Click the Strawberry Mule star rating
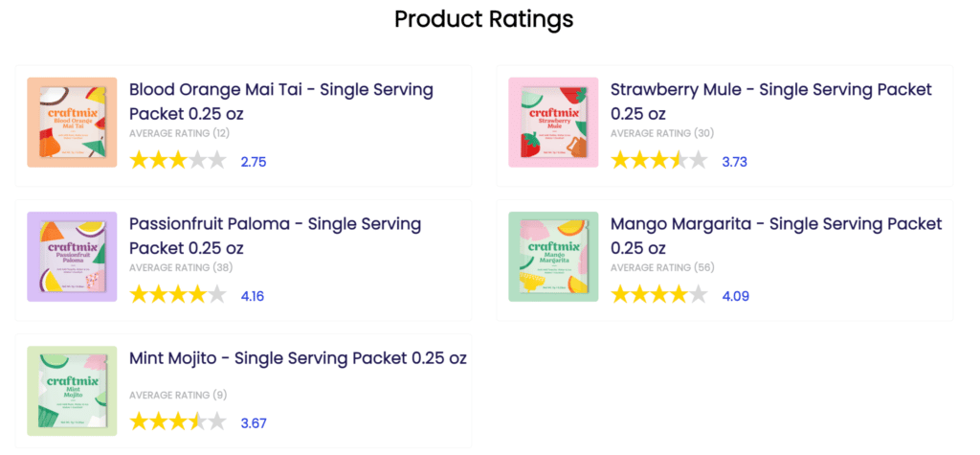Image resolution: width=980 pixels, height=455 pixels. coord(658,161)
